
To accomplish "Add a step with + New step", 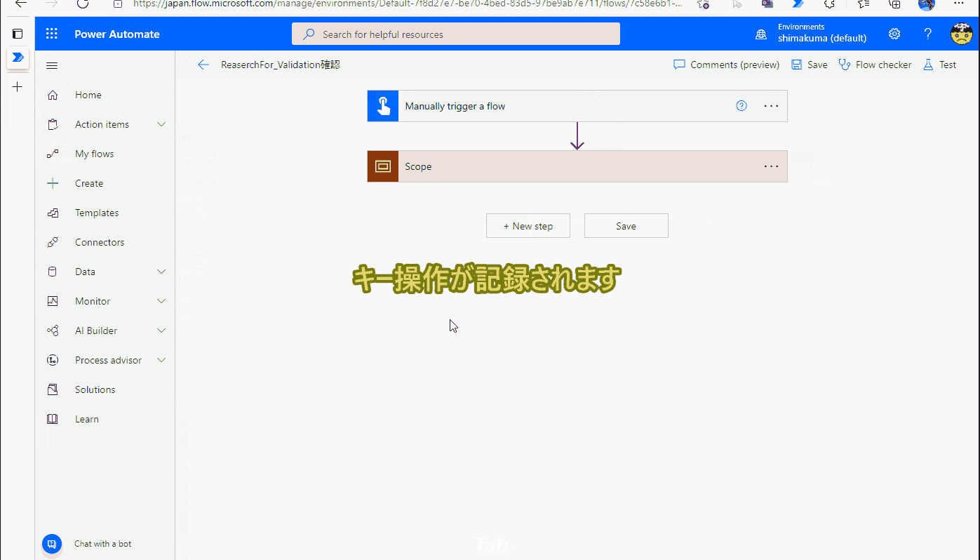I will click(528, 226).
